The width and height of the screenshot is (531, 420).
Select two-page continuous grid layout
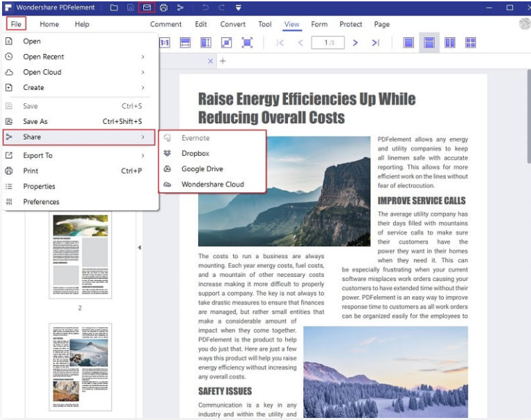tap(471, 43)
